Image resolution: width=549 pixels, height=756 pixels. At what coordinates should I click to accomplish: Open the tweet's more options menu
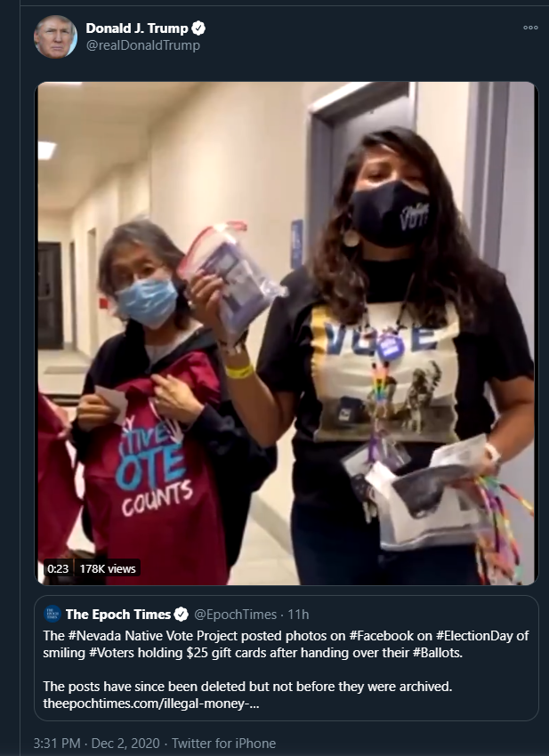(530, 28)
